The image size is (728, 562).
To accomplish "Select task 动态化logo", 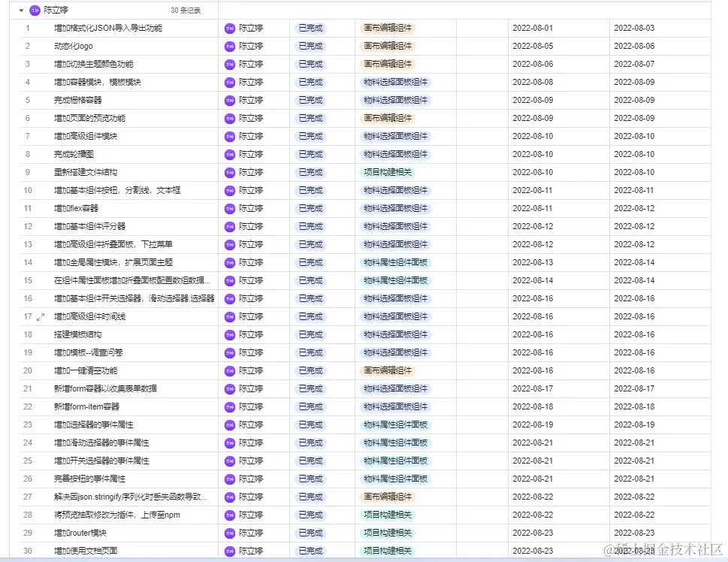I will tap(74, 47).
